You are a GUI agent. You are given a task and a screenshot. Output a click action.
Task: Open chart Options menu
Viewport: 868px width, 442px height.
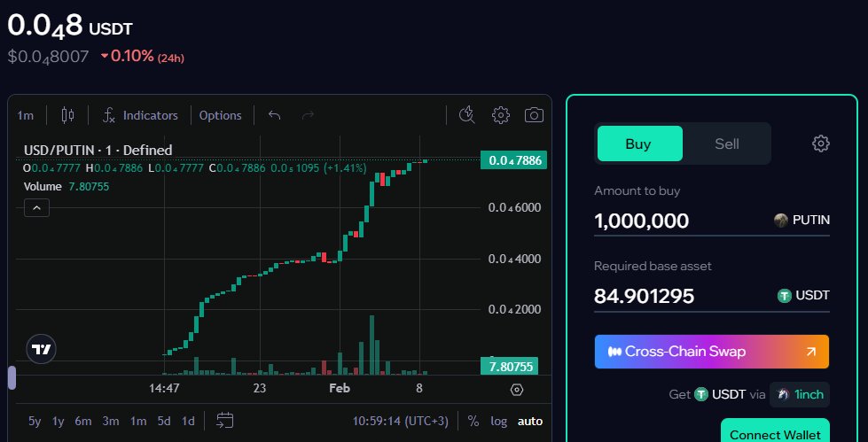[220, 116]
